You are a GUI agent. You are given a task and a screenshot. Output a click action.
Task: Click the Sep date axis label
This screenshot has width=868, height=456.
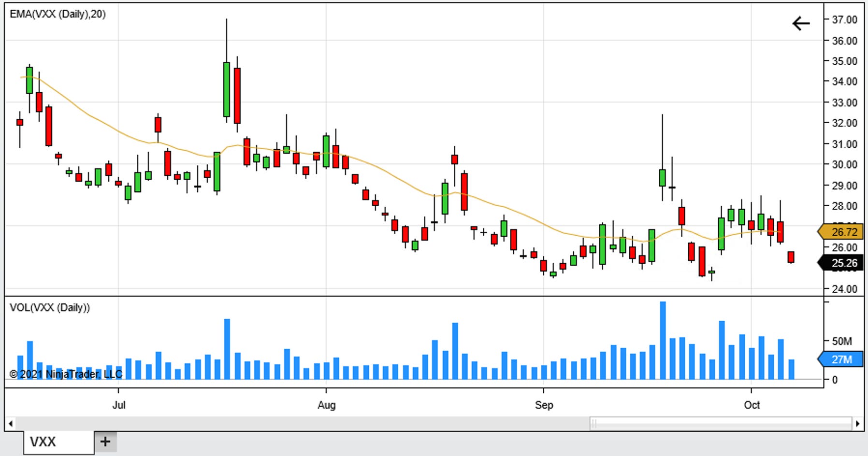coord(544,405)
